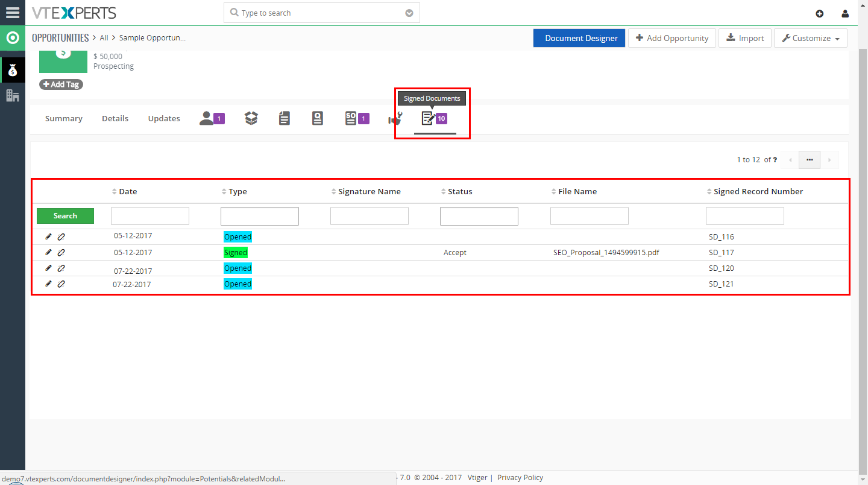The width and height of the screenshot is (868, 485).
Task: Click the link icon for SD_120
Action: [61, 268]
